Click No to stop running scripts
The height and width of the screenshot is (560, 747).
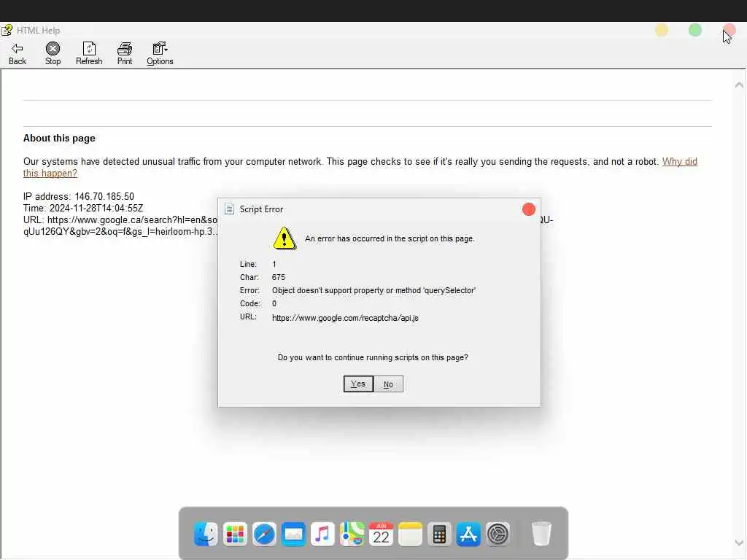[x=388, y=384]
